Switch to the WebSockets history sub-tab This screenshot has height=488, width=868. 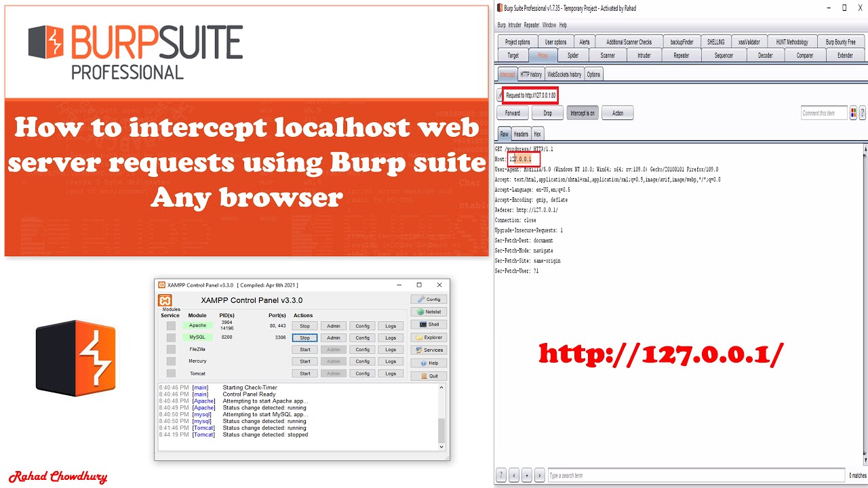[564, 75]
